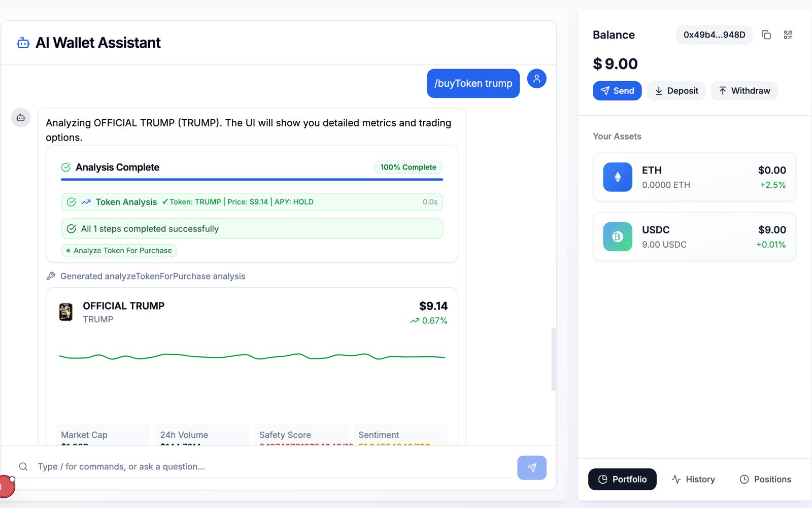Click the Analysis Complete check icon
Viewport: 812px width, 508px height.
66,167
